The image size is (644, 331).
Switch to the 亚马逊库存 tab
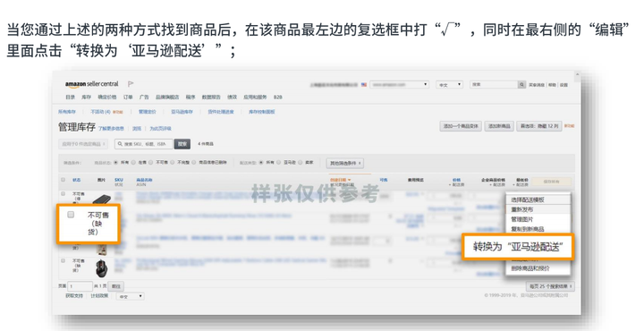(x=182, y=112)
